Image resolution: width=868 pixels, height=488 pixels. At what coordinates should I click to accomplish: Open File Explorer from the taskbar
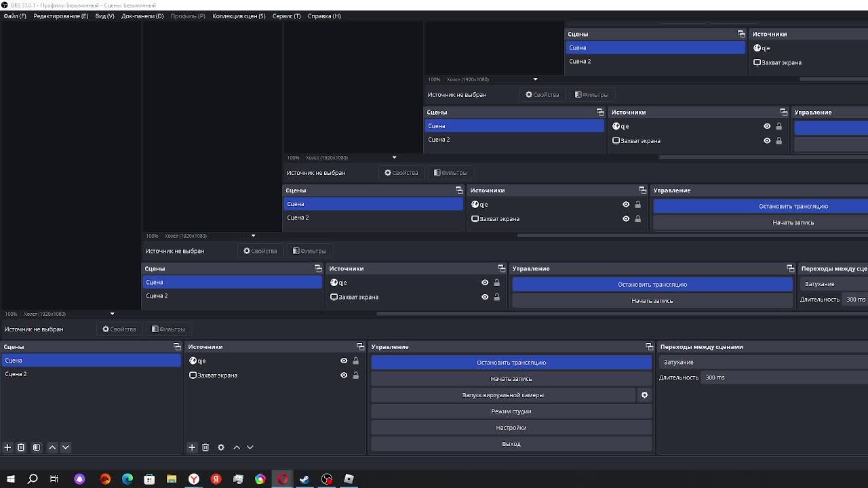[172, 479]
